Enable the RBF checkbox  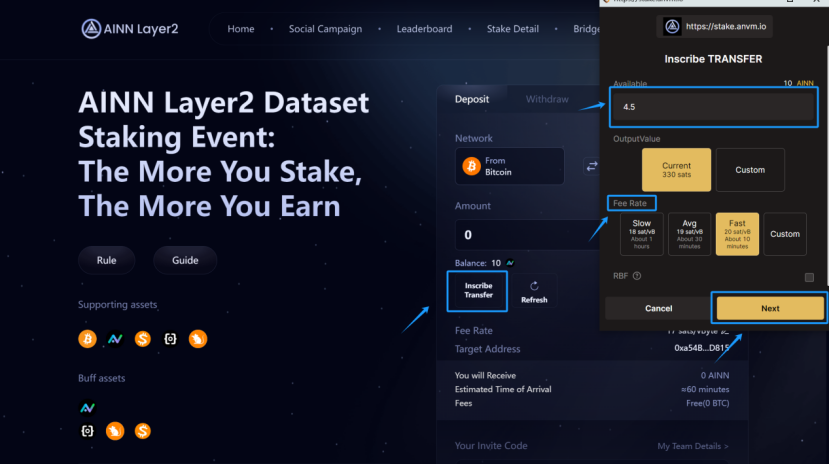pos(809,278)
